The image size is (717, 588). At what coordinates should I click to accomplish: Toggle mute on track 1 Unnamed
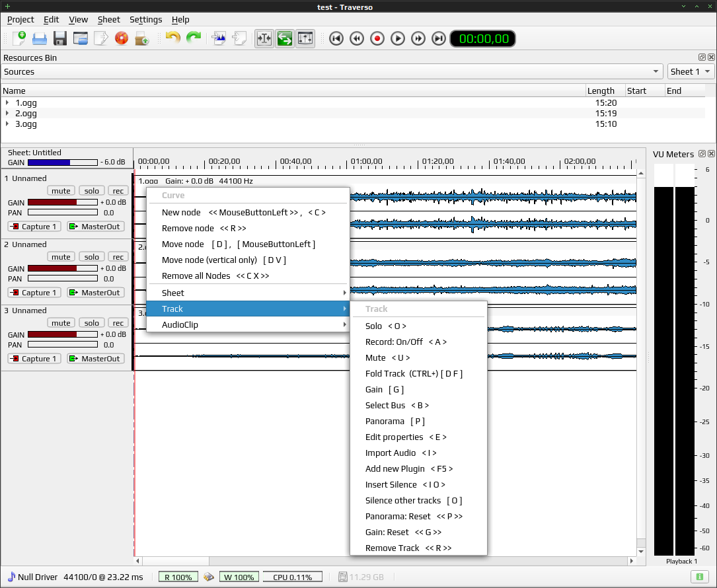coord(61,191)
